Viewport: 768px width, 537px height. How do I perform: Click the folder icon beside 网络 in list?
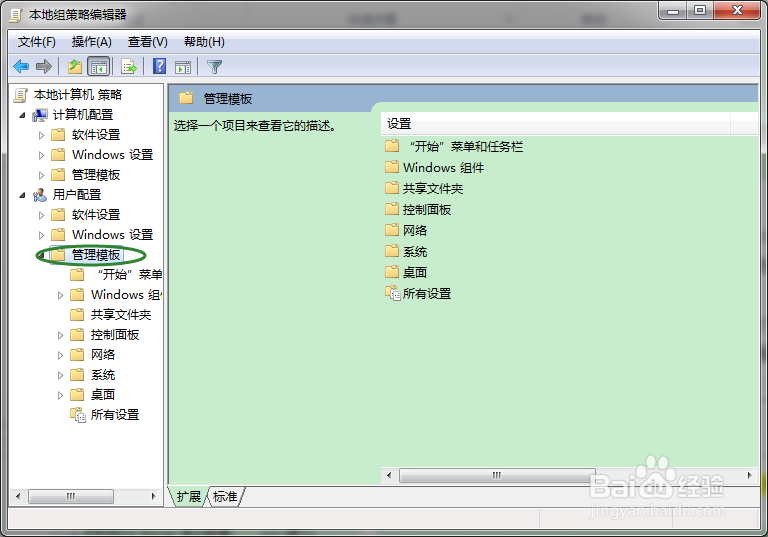[x=392, y=230]
